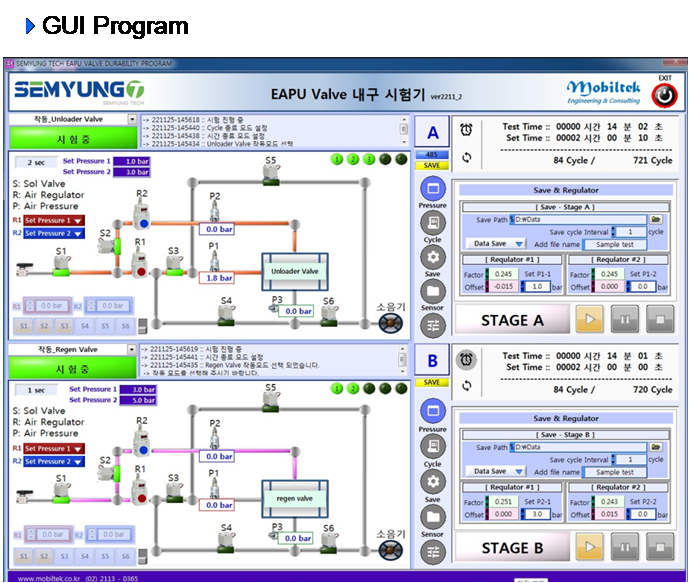Click the manual hand valve icon left of S1 in Stage A
The image size is (689, 583).
click(x=24, y=268)
